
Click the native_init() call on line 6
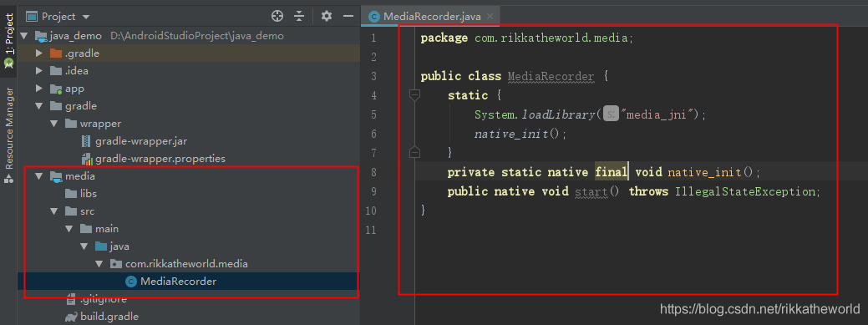click(520, 134)
